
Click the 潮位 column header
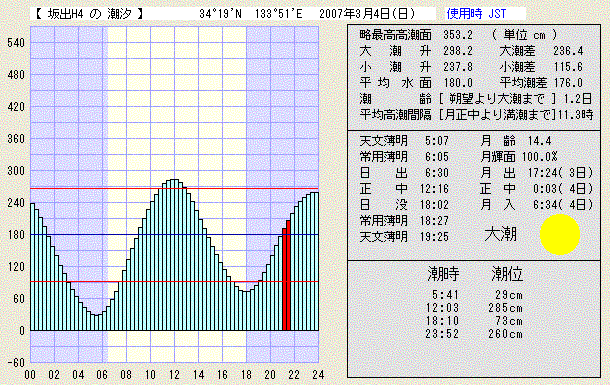pos(507,274)
